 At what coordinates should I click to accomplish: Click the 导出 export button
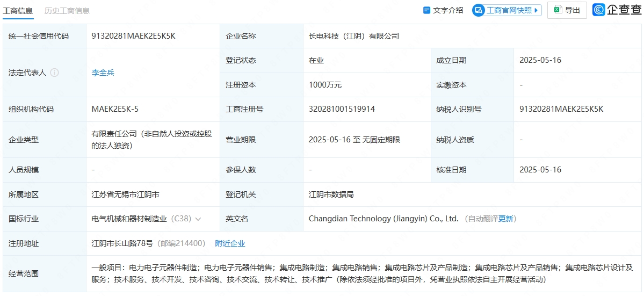[567, 10]
